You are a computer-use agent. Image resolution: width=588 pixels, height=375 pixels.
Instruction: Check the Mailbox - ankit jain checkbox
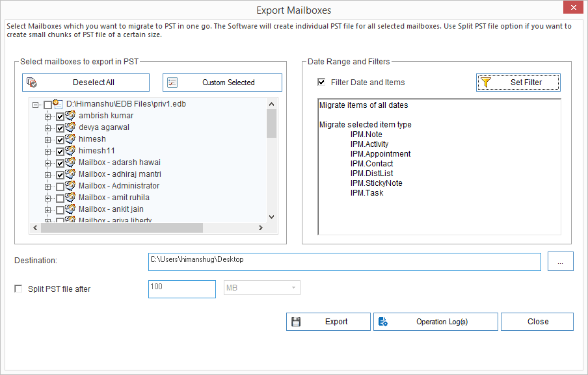[x=60, y=210]
